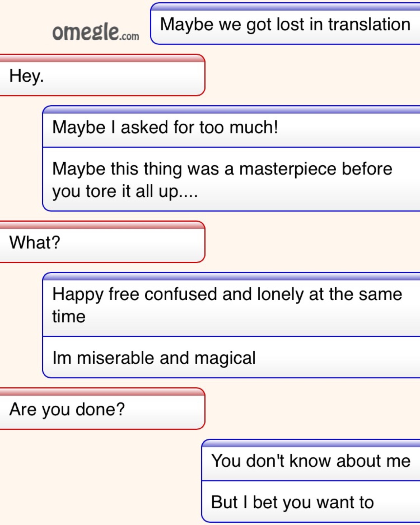Click the omegle.com logo
This screenshot has width=420, height=525.
[x=95, y=32]
